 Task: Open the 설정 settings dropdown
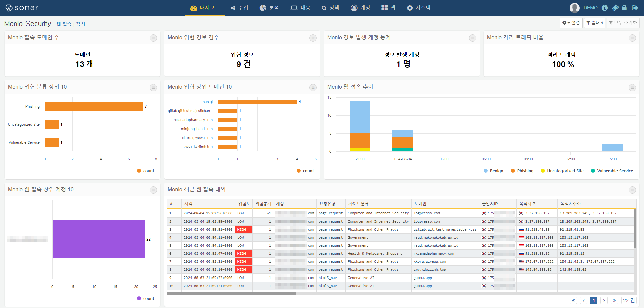pos(571,23)
